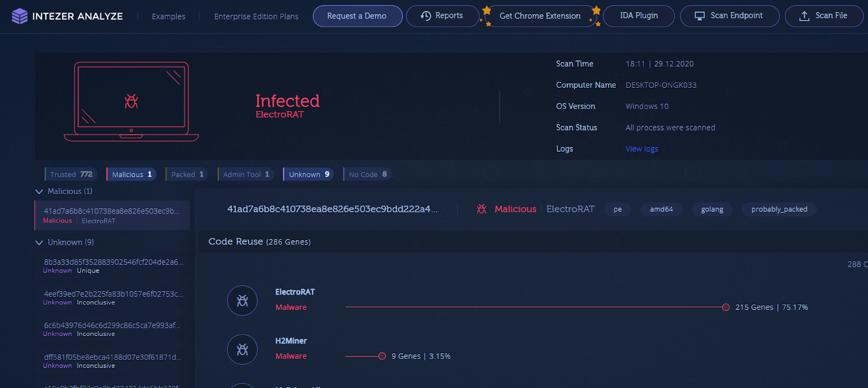
Task: Click the red Malicious bug icon in header
Action: (x=481, y=209)
